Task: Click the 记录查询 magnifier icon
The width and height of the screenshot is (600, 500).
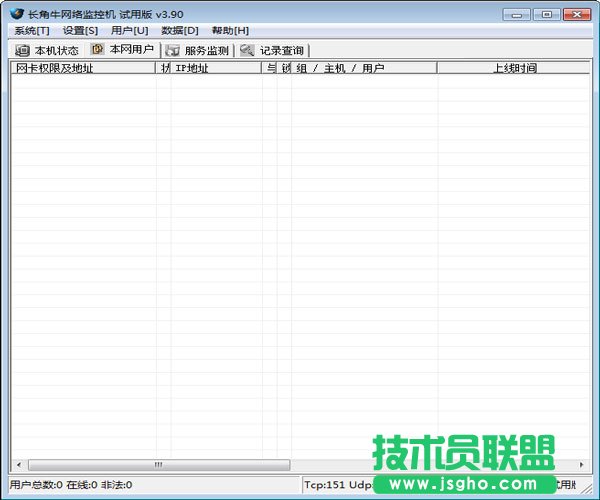Action: (247, 50)
